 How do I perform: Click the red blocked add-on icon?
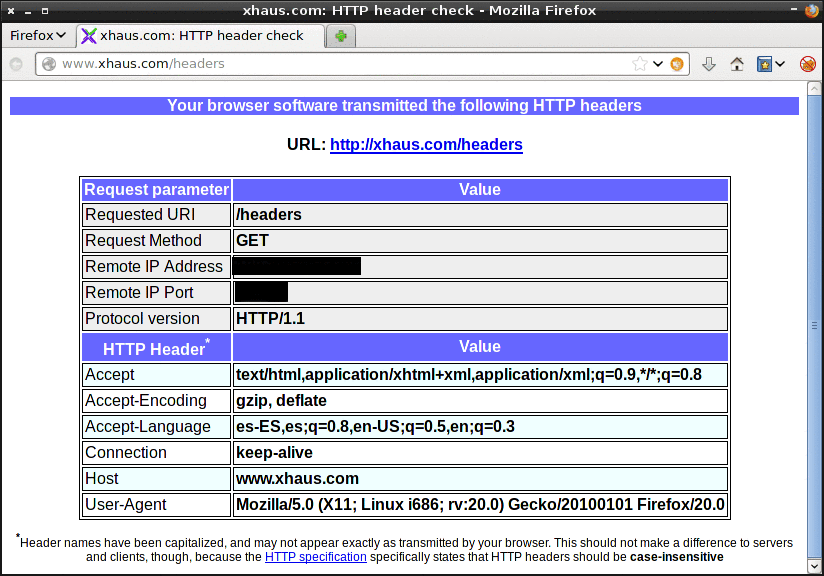click(808, 64)
